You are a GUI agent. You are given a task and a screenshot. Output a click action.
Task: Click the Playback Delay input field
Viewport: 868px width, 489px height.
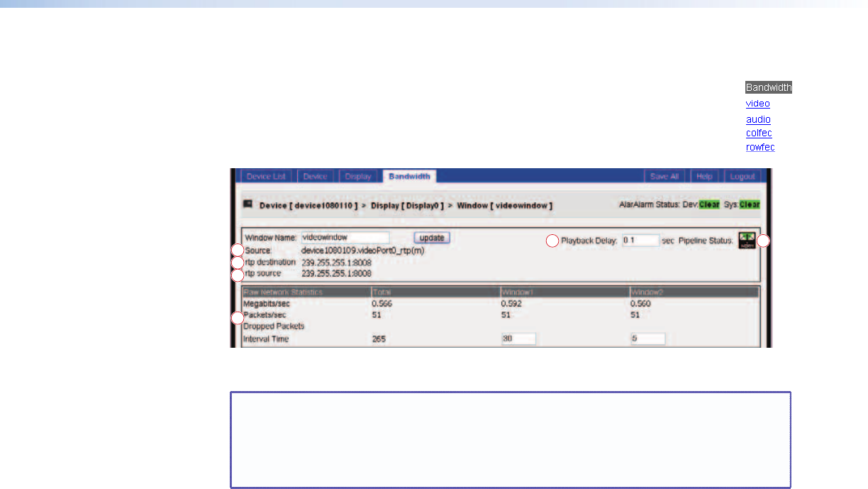640,241
